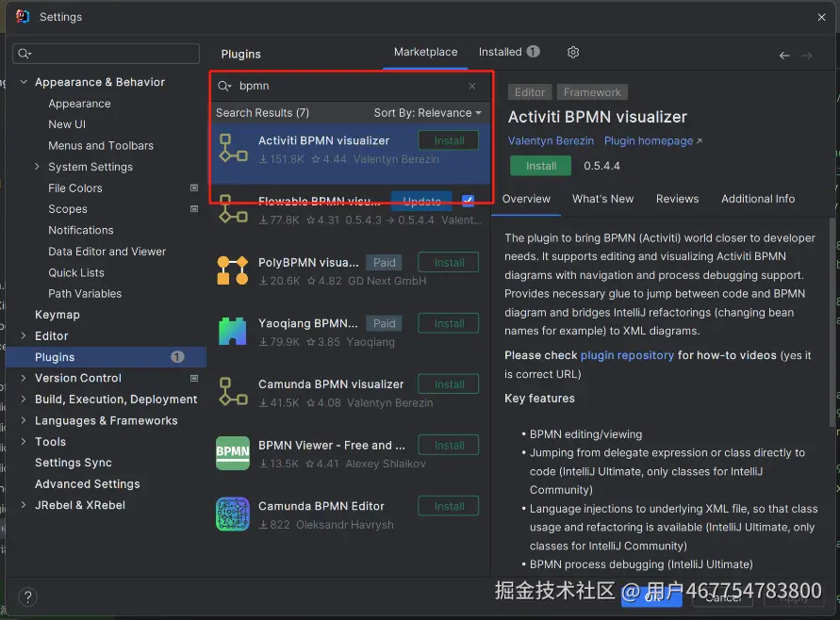Image resolution: width=840 pixels, height=620 pixels.
Task: Click the Camunda BPMN Editor plugin icon
Action: 233,514
